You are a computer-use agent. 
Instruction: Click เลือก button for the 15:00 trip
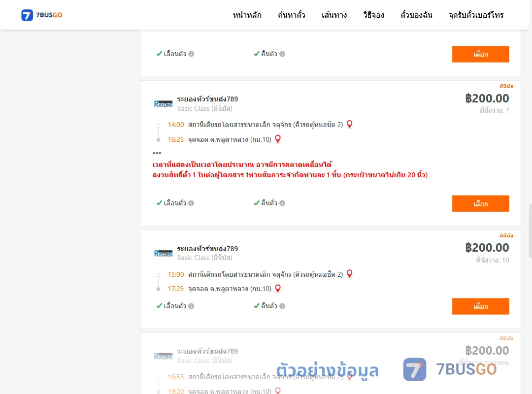click(480, 306)
